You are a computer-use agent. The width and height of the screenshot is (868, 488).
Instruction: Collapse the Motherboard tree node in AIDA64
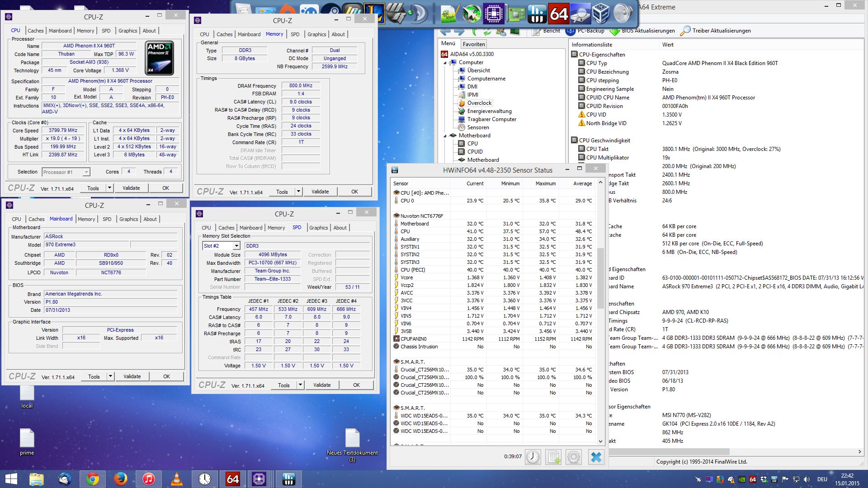(x=445, y=136)
